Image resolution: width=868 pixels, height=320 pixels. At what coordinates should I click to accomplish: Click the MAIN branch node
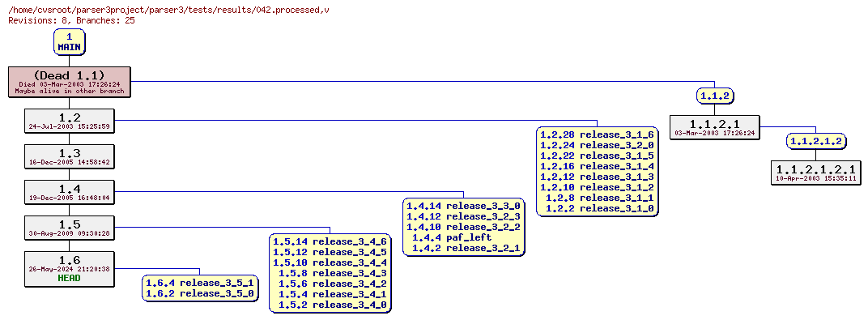[69, 42]
